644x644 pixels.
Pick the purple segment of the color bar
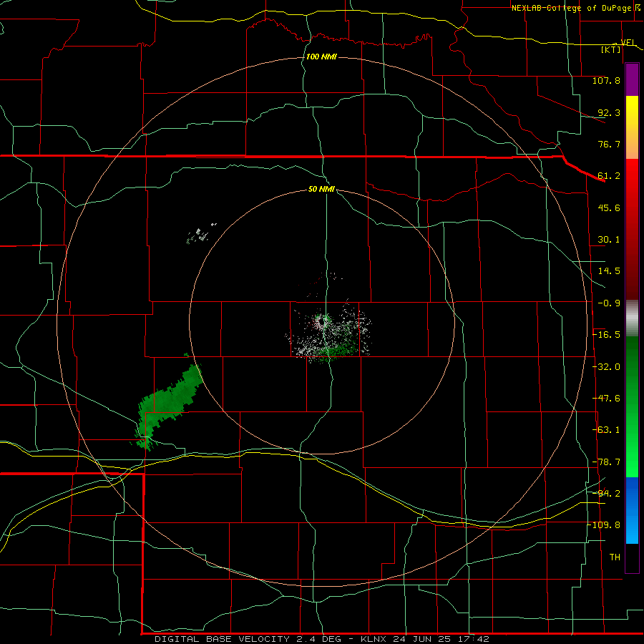(632, 79)
